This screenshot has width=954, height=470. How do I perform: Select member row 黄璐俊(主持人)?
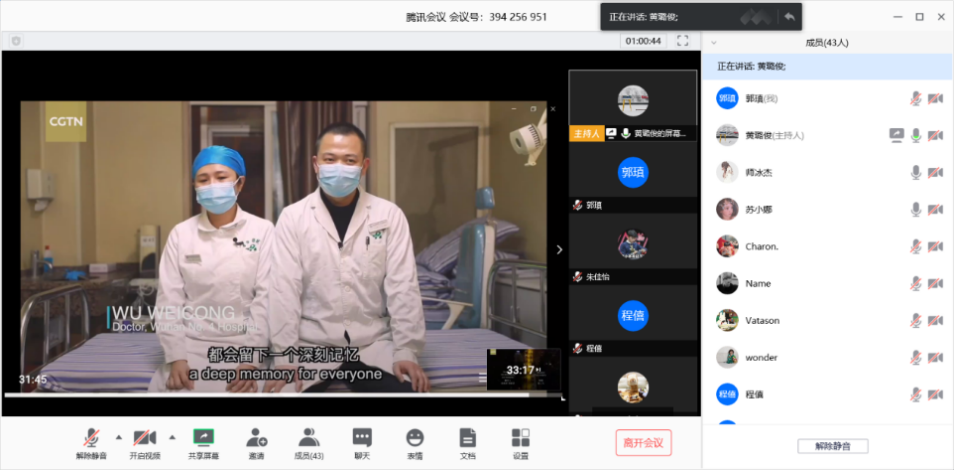827,135
